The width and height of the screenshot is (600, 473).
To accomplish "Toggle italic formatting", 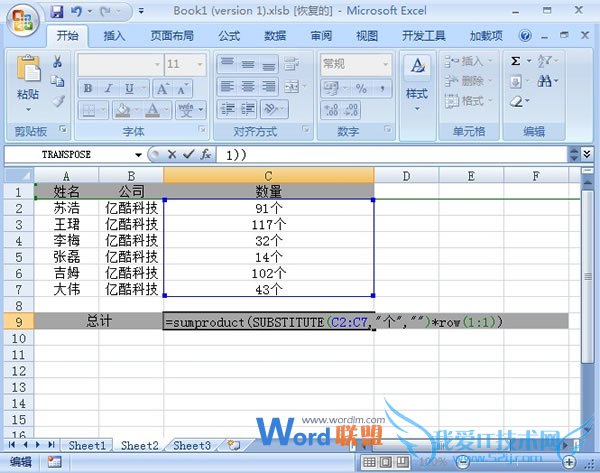I will coord(108,88).
